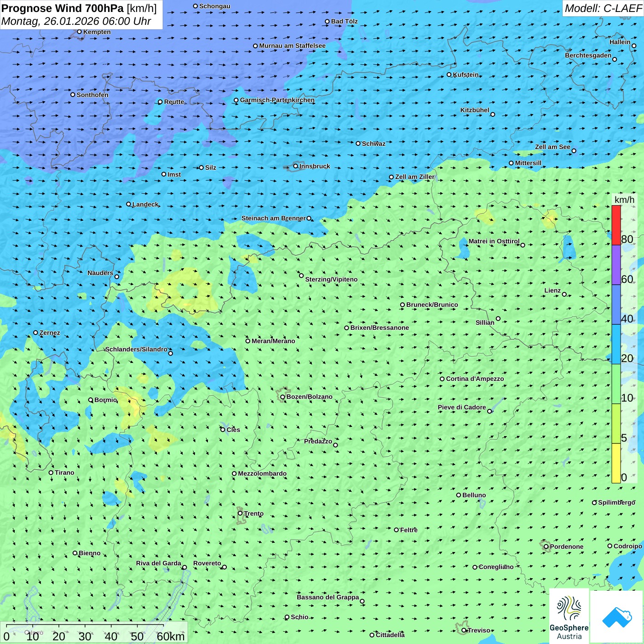Screen dimensions: 644x644
Task: Click the date line 'Montag, 26.01.2026 06:00 Uhr'
Action: [76, 21]
